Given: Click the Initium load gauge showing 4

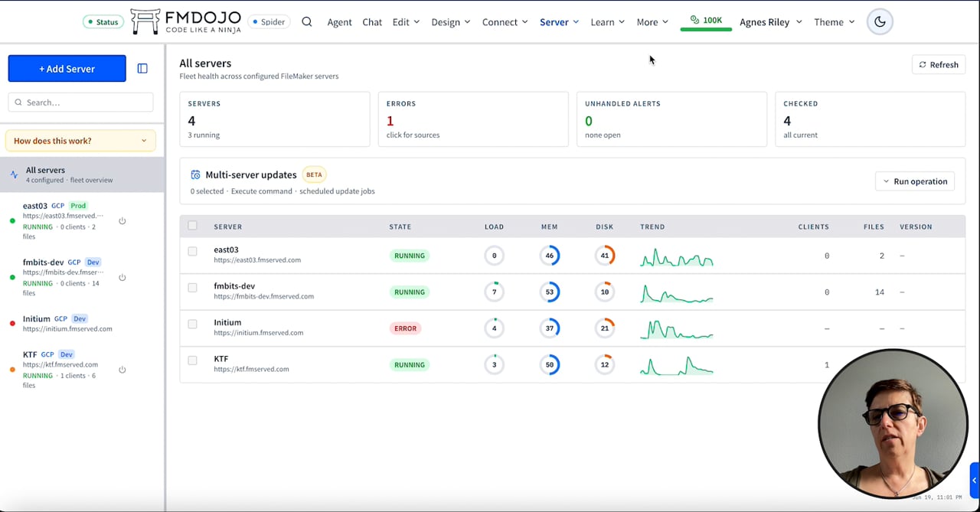Looking at the screenshot, I should point(495,328).
